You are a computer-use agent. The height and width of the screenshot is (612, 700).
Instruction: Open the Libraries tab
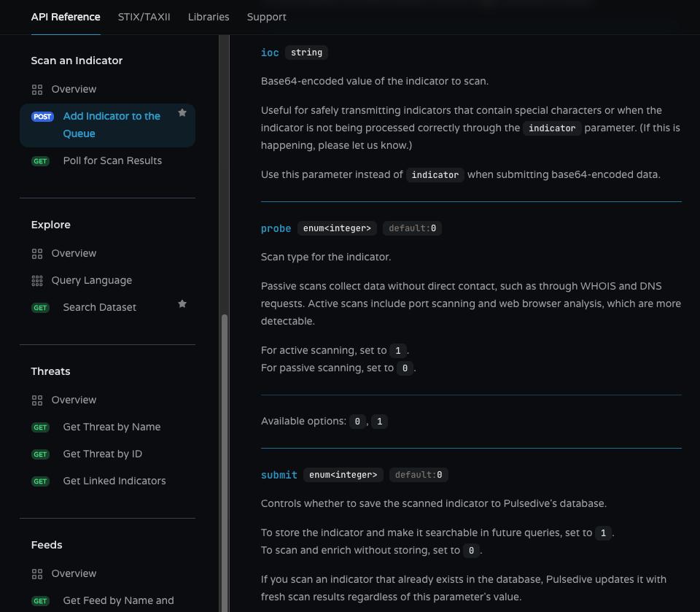tap(209, 17)
